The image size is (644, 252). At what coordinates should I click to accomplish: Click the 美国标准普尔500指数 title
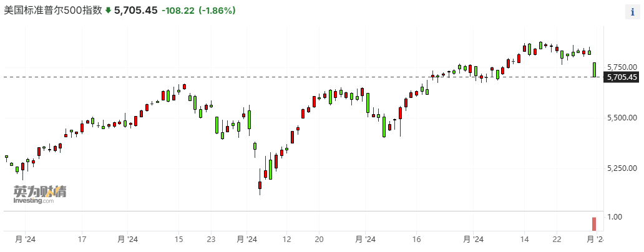pos(53,11)
